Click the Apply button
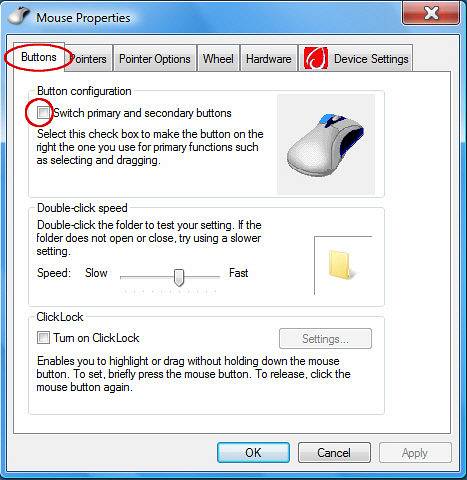This screenshot has width=467, height=480. click(415, 452)
